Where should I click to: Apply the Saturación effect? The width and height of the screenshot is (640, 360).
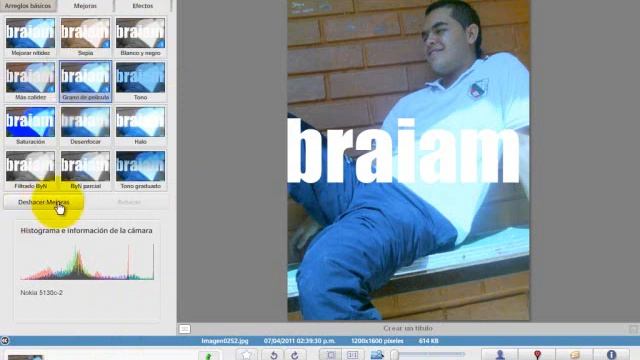point(30,126)
